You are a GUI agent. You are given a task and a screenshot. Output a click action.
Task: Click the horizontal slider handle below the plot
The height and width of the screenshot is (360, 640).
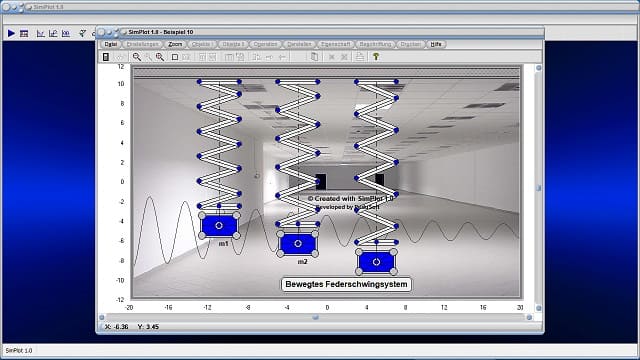[x=316, y=317]
